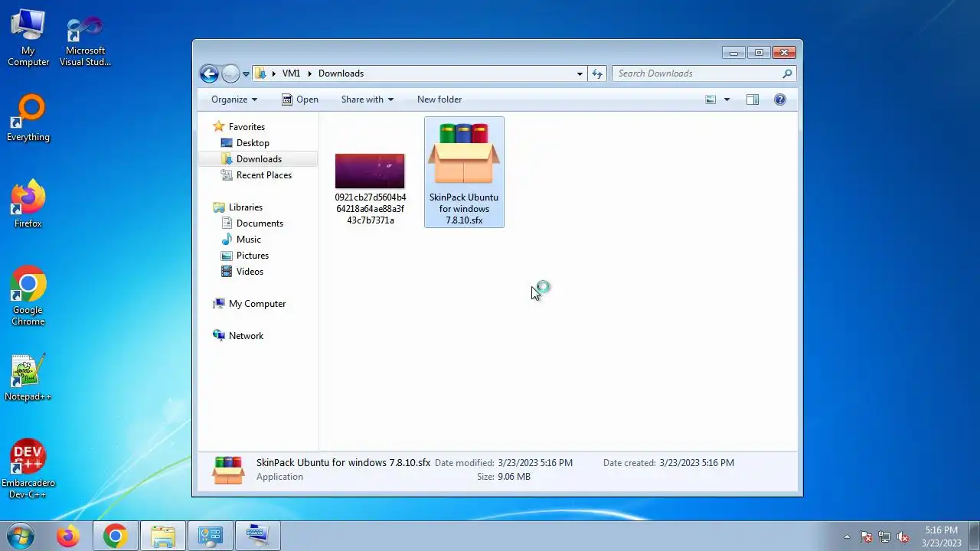Image resolution: width=980 pixels, height=551 pixels.
Task: Click the folder icon in the address bar
Action: pos(260,73)
